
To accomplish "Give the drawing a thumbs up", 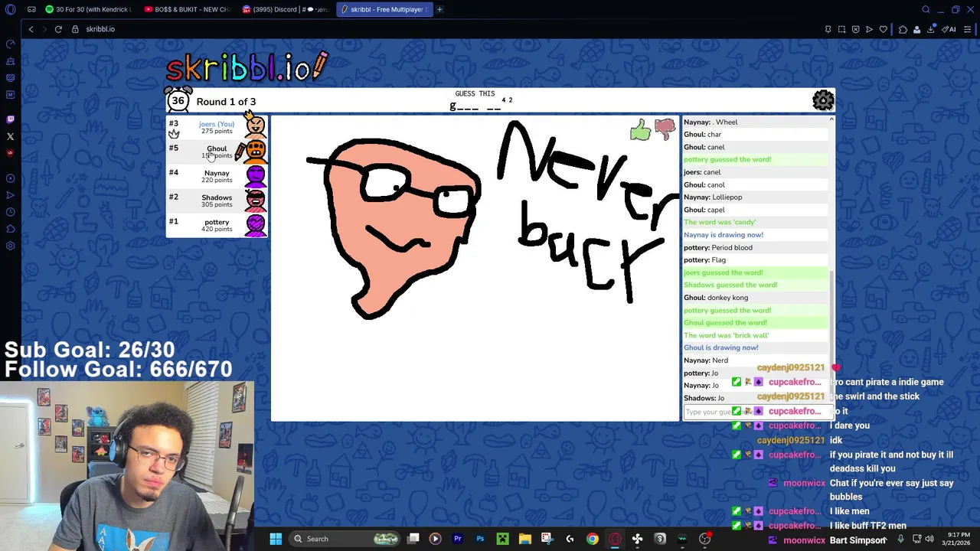I will coord(640,130).
